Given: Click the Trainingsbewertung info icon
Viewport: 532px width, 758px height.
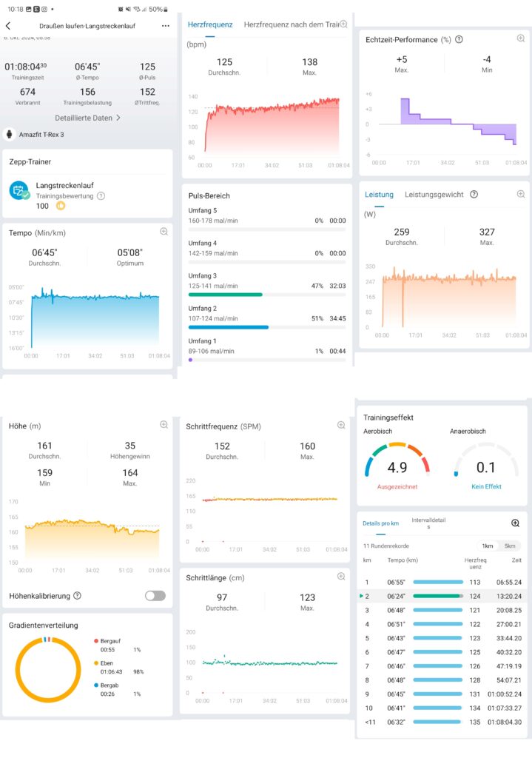Looking at the screenshot, I should [101, 196].
